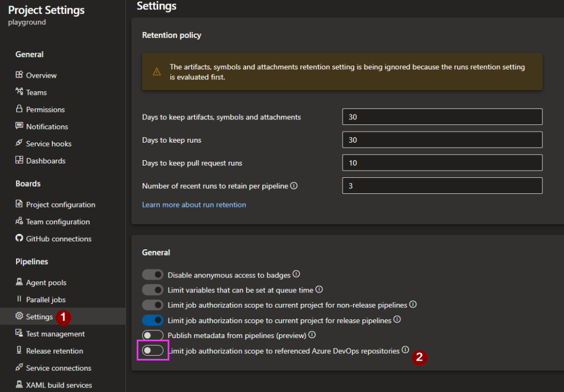Click the XAML build services icon

[19, 384]
